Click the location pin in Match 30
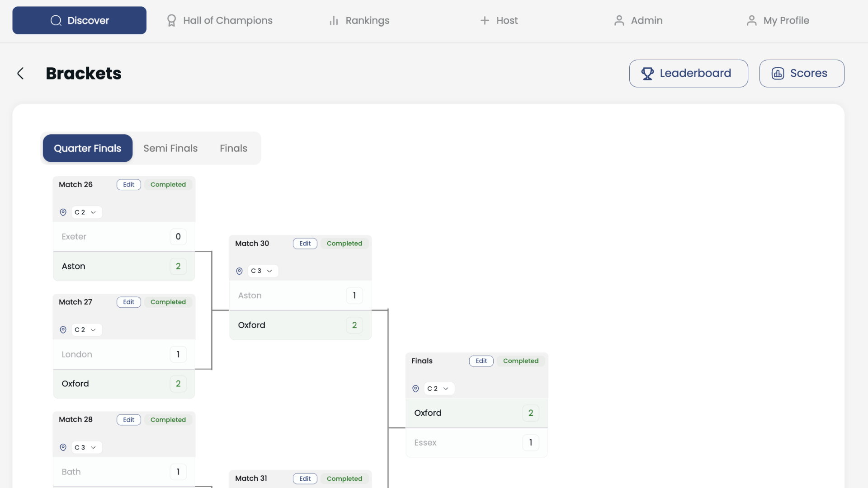The width and height of the screenshot is (868, 488). pyautogui.click(x=240, y=271)
